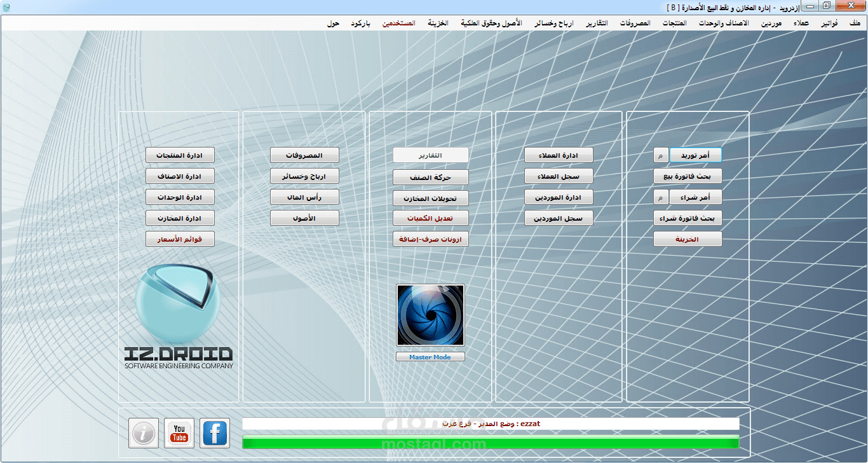The height and width of the screenshot is (463, 868).
Task: Click the greyed التقارير panel button
Action: tap(430, 155)
